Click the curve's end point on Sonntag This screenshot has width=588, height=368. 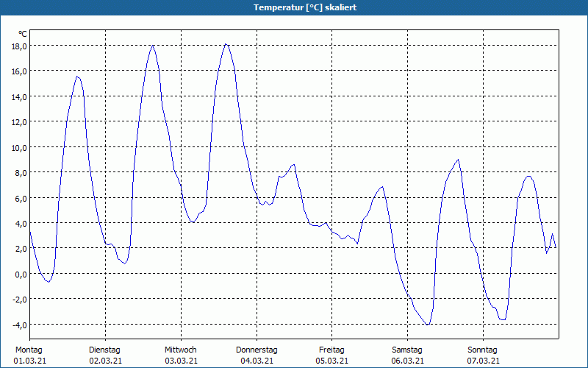pos(556,247)
